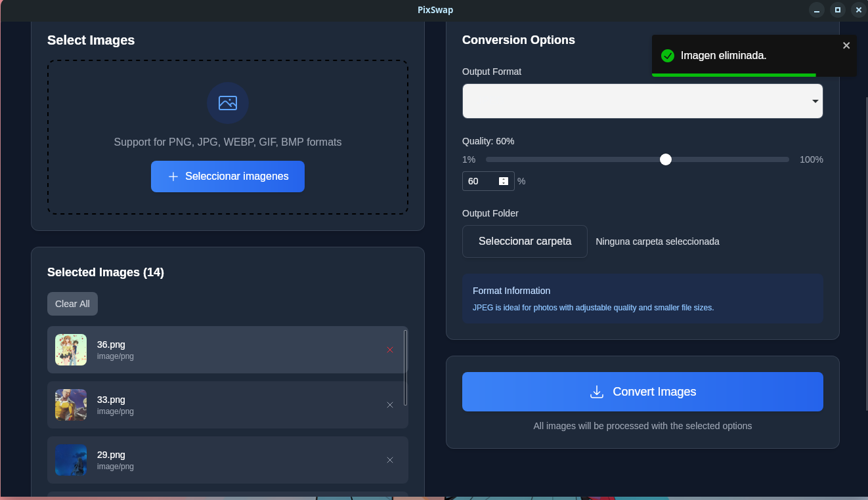Click the image placeholder icon in drop zone
This screenshot has width=868, height=500.
click(228, 103)
